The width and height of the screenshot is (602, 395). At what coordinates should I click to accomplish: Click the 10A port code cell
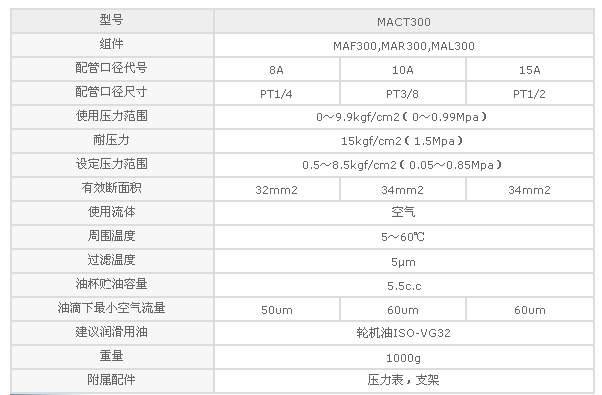[x=402, y=69]
